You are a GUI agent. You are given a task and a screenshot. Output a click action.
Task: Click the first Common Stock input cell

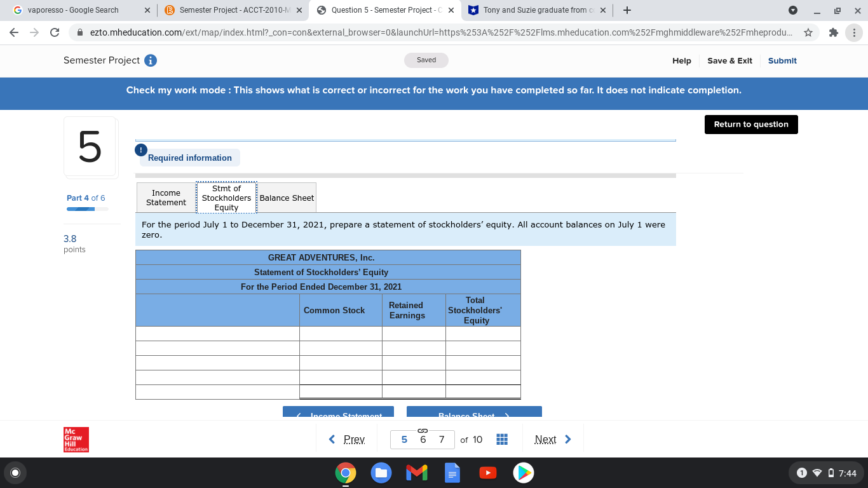341,333
